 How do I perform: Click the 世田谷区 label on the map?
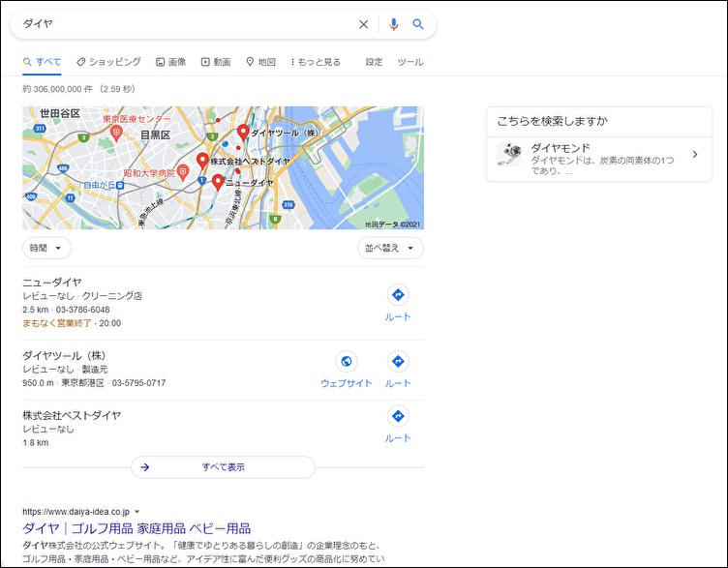click(x=60, y=113)
